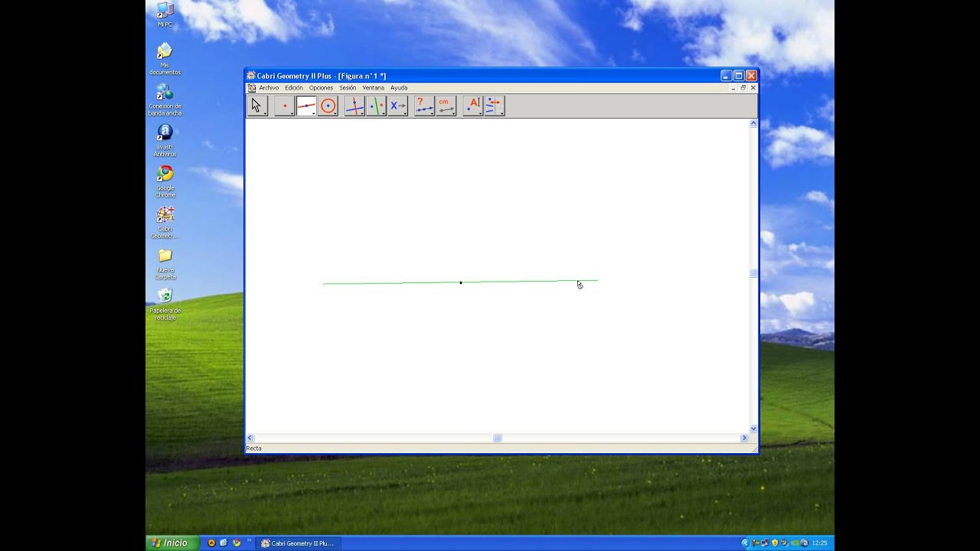
Task: Open the question-mark properties check tool
Action: (x=424, y=106)
